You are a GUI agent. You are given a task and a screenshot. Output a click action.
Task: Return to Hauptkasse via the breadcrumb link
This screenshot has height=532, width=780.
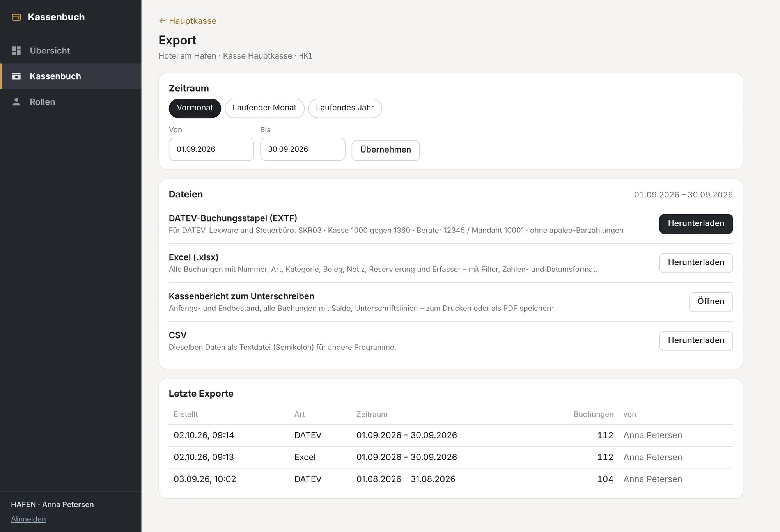point(188,21)
